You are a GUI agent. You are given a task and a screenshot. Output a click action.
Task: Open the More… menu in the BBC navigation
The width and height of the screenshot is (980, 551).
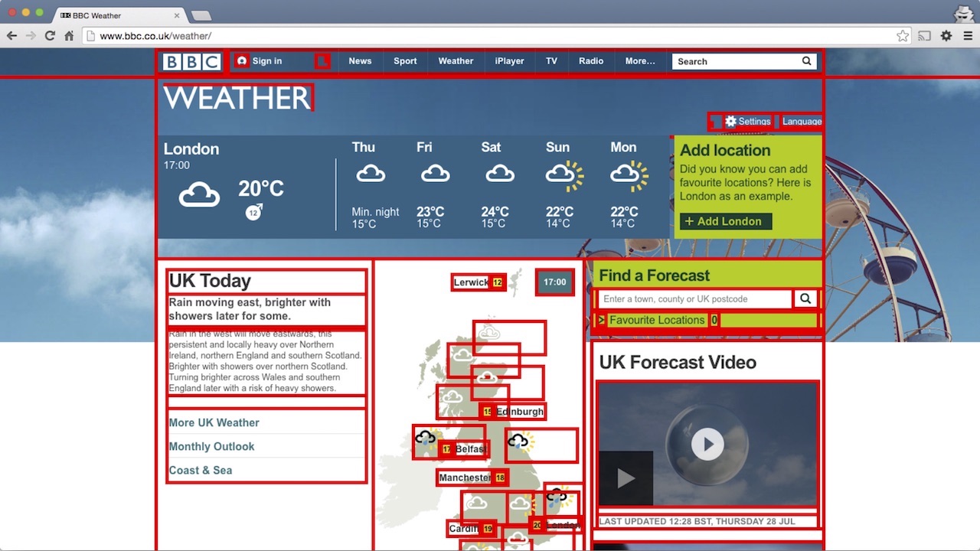[640, 61]
